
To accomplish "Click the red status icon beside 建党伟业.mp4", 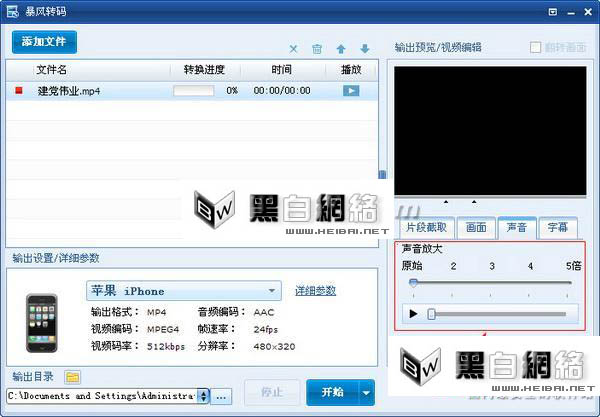I will pos(17,91).
